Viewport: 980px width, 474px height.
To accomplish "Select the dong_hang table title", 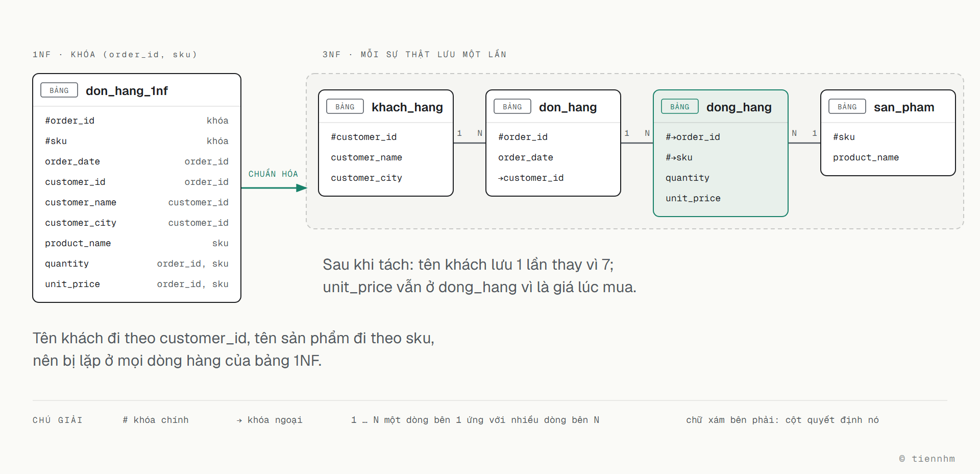I will (739, 107).
